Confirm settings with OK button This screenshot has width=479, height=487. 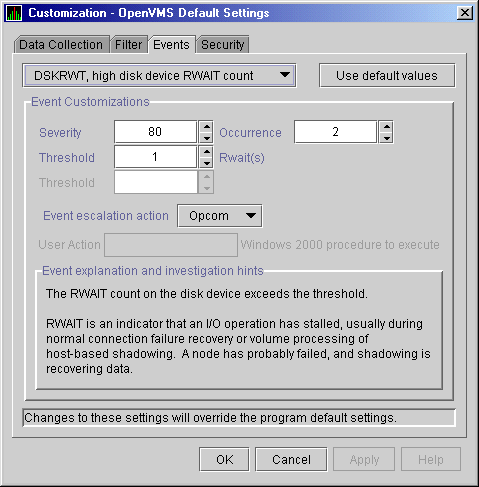pyautogui.click(x=224, y=459)
